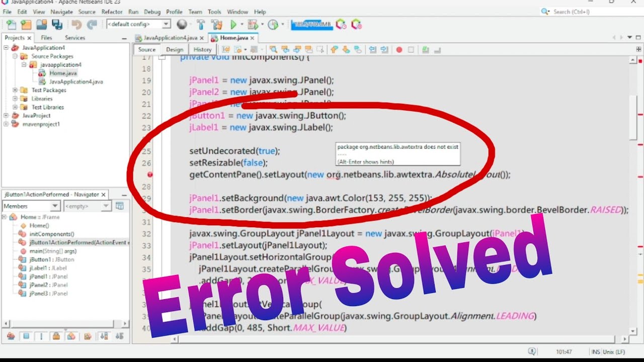Image resolution: width=644 pixels, height=362 pixels.
Task: Toggle Rectangular Selection in editor toolbar
Action: tap(320, 49)
